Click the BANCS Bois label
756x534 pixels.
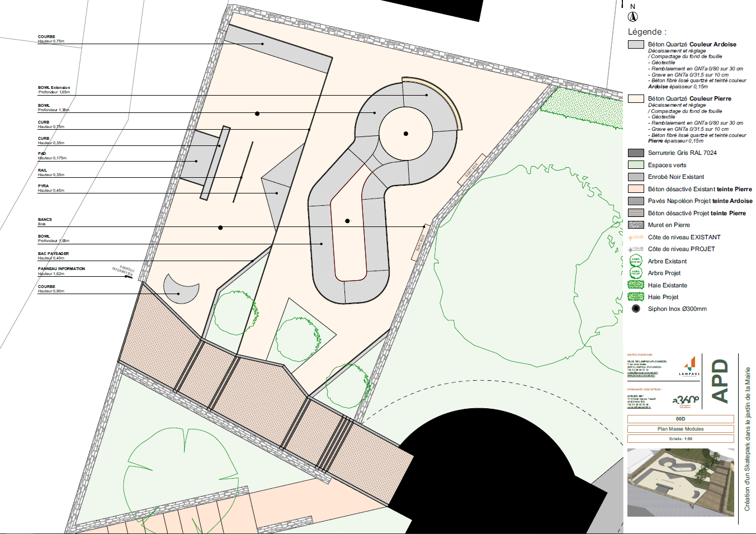tap(45, 221)
